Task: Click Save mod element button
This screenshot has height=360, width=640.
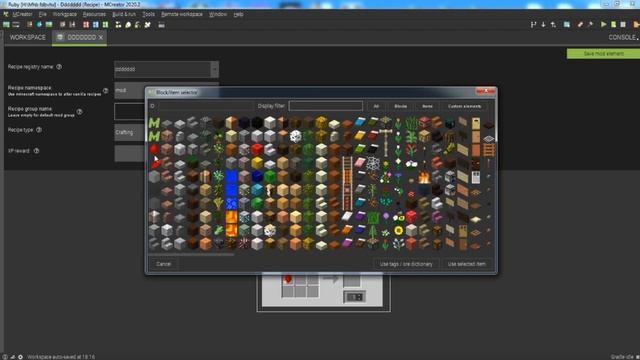Action: click(603, 53)
